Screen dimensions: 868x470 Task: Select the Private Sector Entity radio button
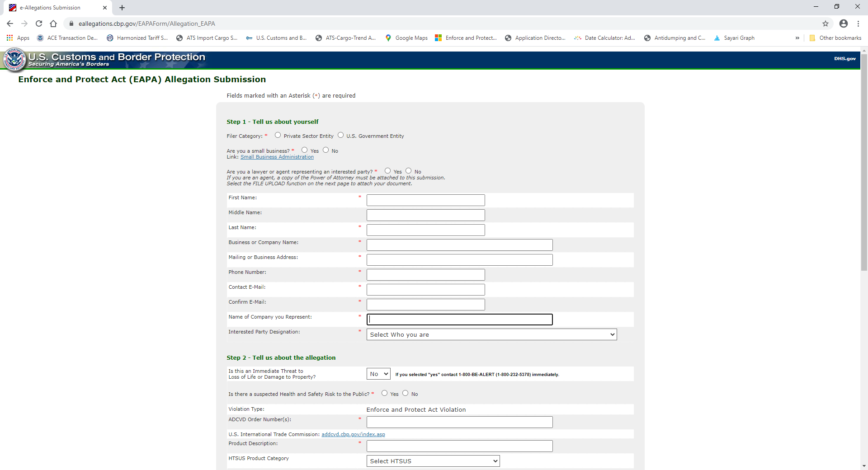278,135
